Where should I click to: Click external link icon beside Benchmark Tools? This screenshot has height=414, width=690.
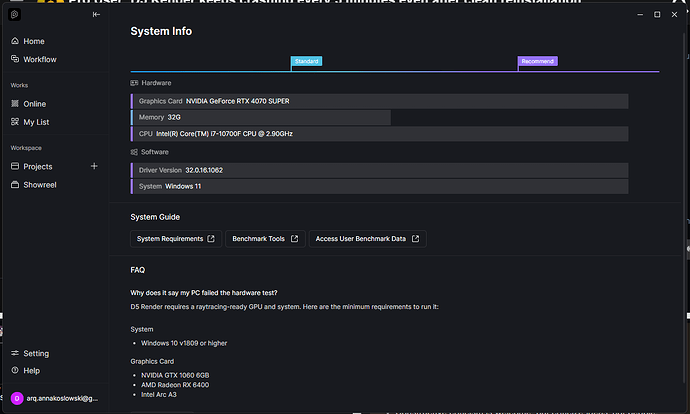tap(294, 238)
